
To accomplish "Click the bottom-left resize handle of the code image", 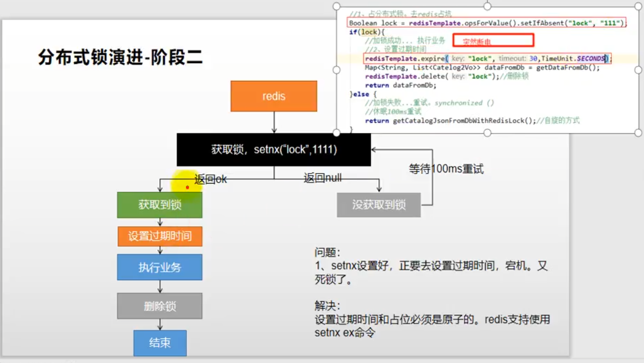I will pyautogui.click(x=336, y=132).
